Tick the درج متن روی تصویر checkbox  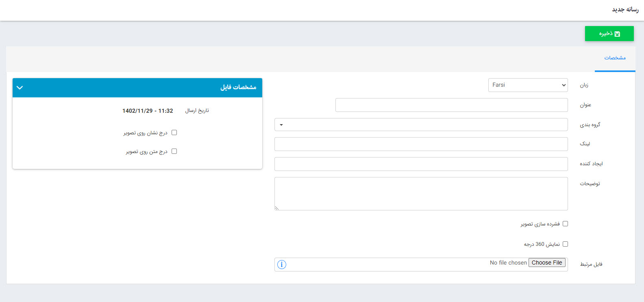tap(174, 151)
